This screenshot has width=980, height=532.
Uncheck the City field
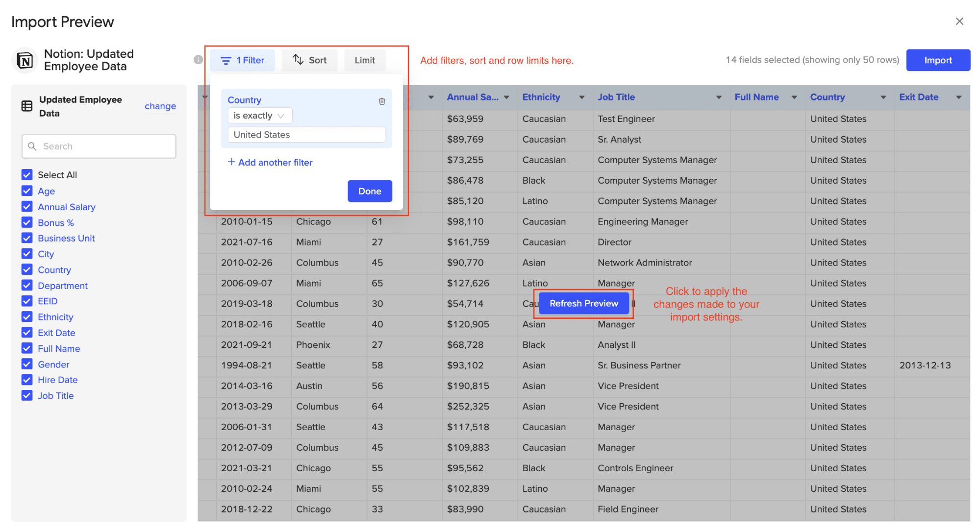(27, 254)
